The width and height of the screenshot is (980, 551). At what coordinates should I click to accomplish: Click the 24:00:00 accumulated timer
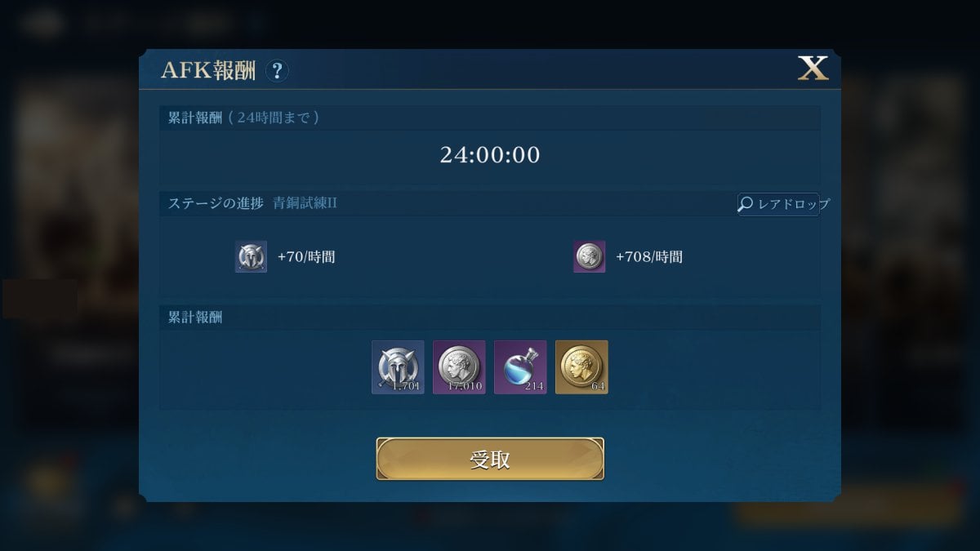click(490, 155)
